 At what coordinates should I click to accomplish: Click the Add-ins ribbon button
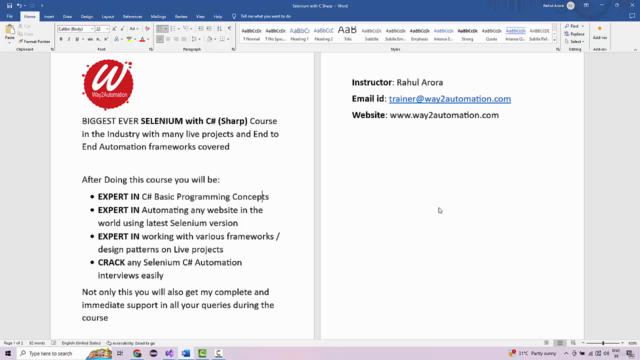click(600, 33)
